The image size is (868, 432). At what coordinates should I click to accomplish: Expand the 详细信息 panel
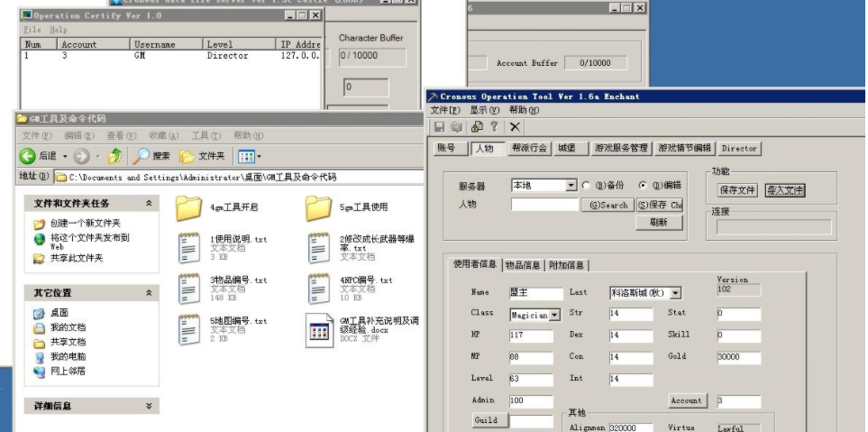149,407
